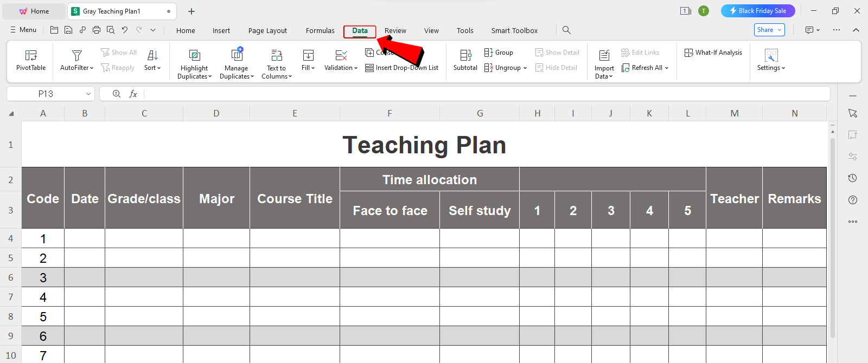Expand Manage Duplicates dropdown
The height and width of the screenshot is (363, 868).
[252, 77]
